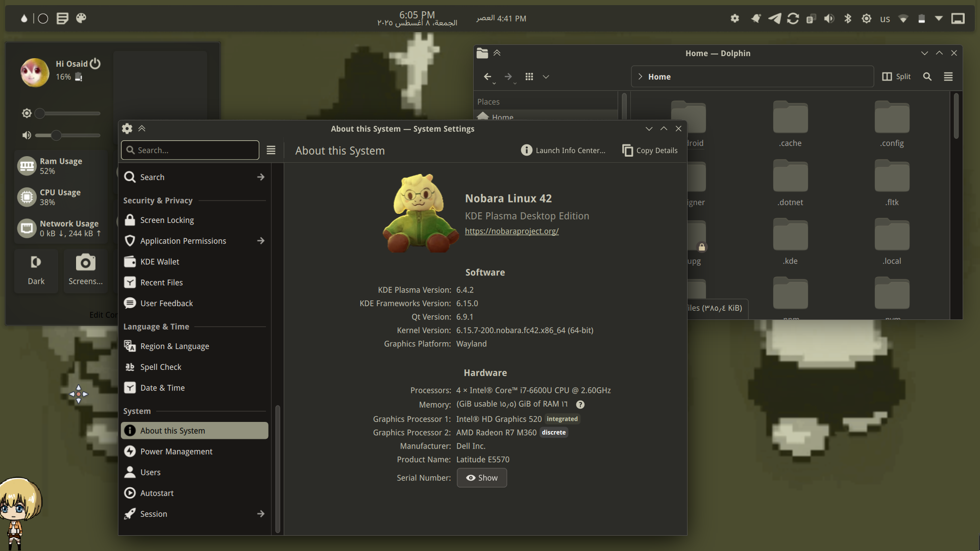Click Dolphin search magnifier icon
Viewport: 980px width, 551px height.
coord(927,77)
